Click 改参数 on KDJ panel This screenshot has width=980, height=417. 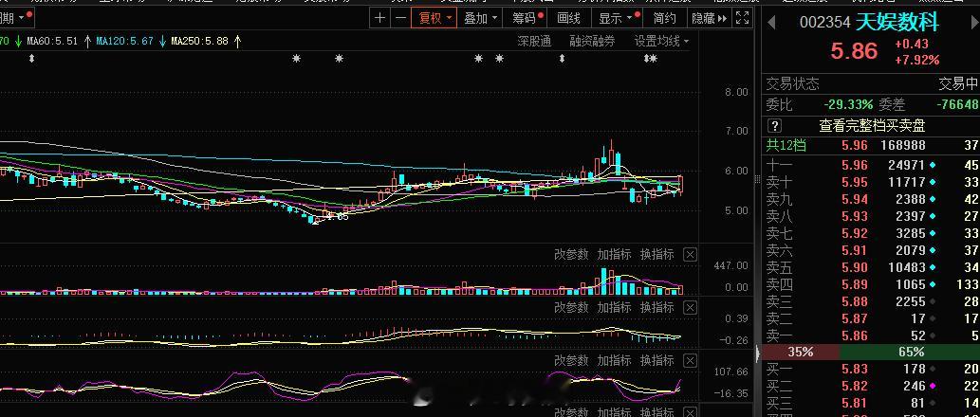pyautogui.click(x=571, y=361)
